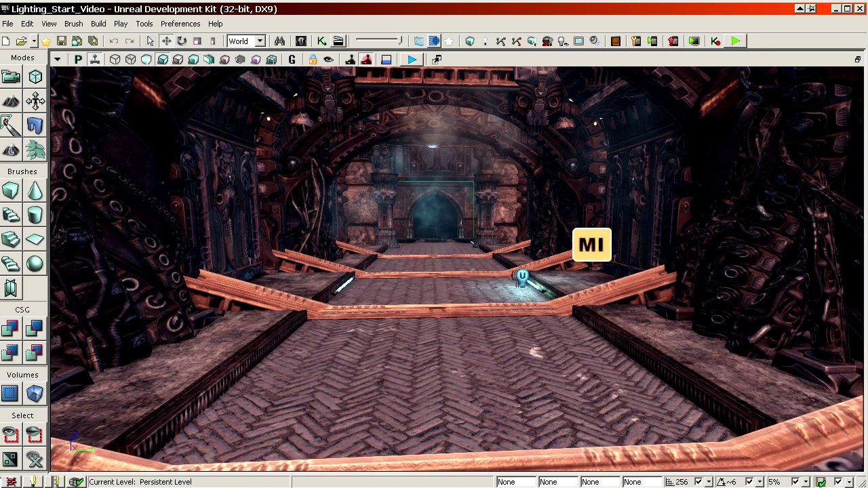Select the arrow pointer selection tool
This screenshot has width=868, height=488.
(151, 41)
